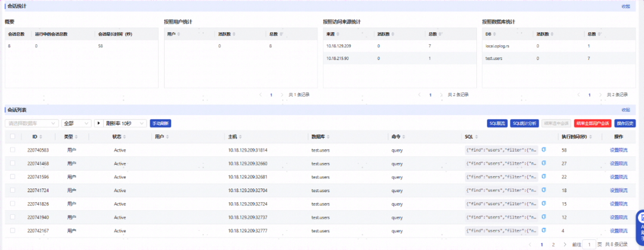644x250 pixels.
Task: Sort database statistics by DB column
Action: 496,34
